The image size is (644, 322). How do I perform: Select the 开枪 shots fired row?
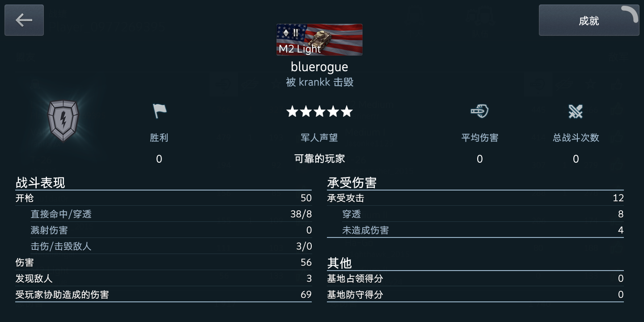point(164,198)
